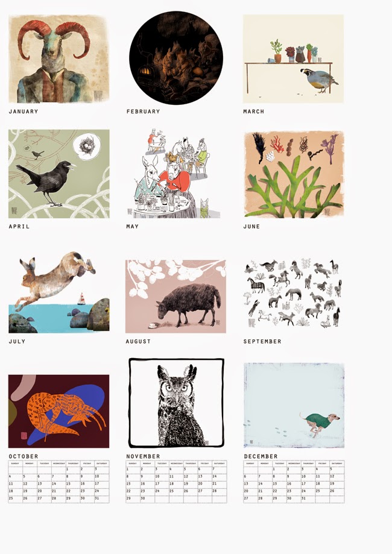This screenshot has width=392, height=554.
Task: Click the sailboat in the July picture
Action: [81, 299]
